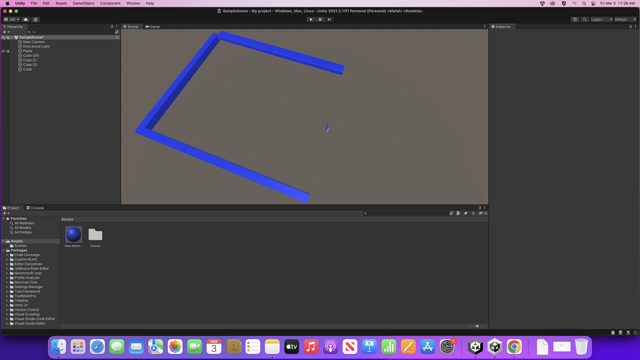Click the Pause button in the toolbar

pyautogui.click(x=320, y=19)
